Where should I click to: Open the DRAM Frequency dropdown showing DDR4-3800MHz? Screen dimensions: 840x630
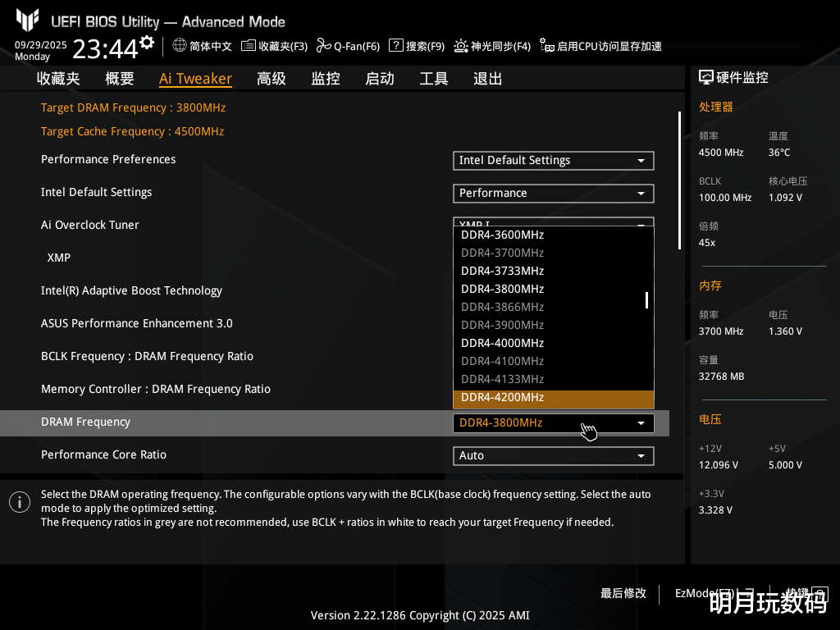(554, 423)
